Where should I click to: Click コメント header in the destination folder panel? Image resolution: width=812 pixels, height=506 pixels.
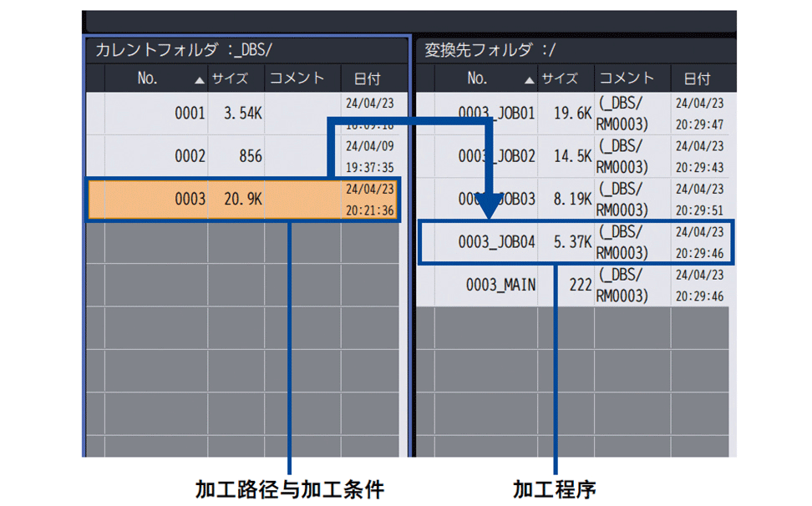click(627, 79)
